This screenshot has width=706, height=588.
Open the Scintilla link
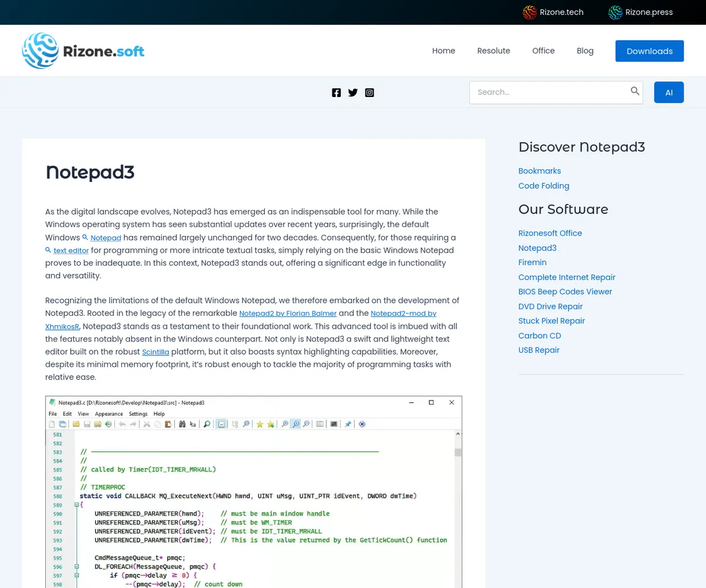coord(155,352)
